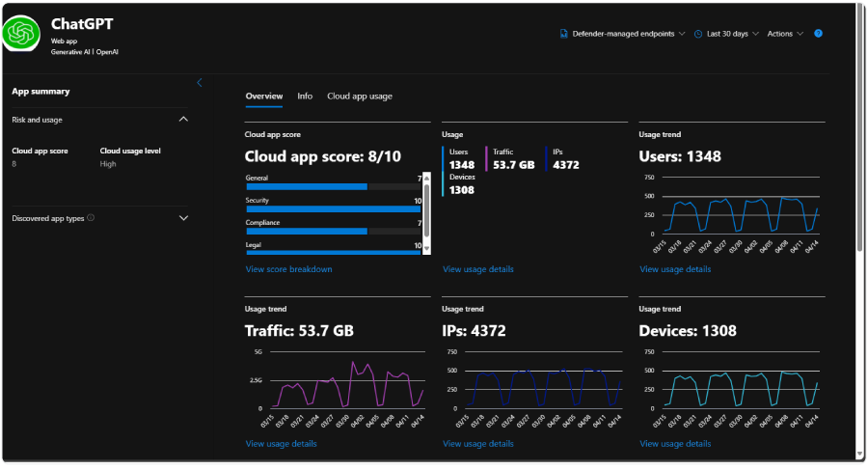Open the Last 30 days time range dropdown

pyautogui.click(x=727, y=34)
